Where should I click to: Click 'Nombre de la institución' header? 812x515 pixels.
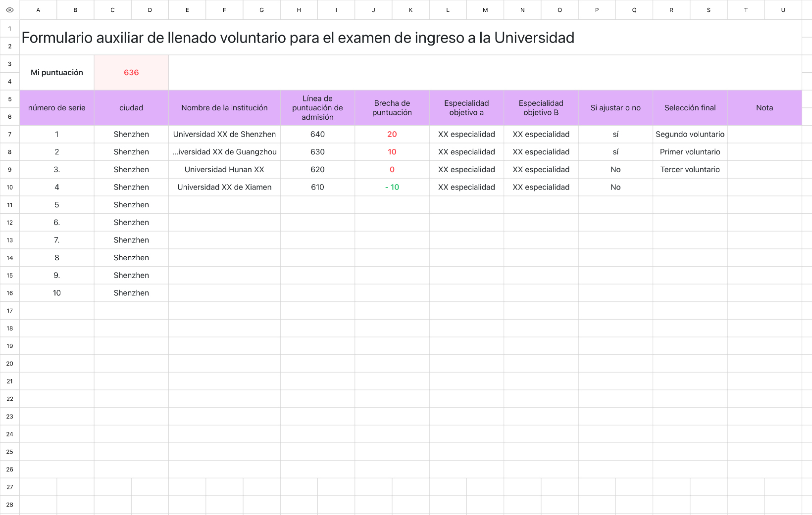[224, 108]
